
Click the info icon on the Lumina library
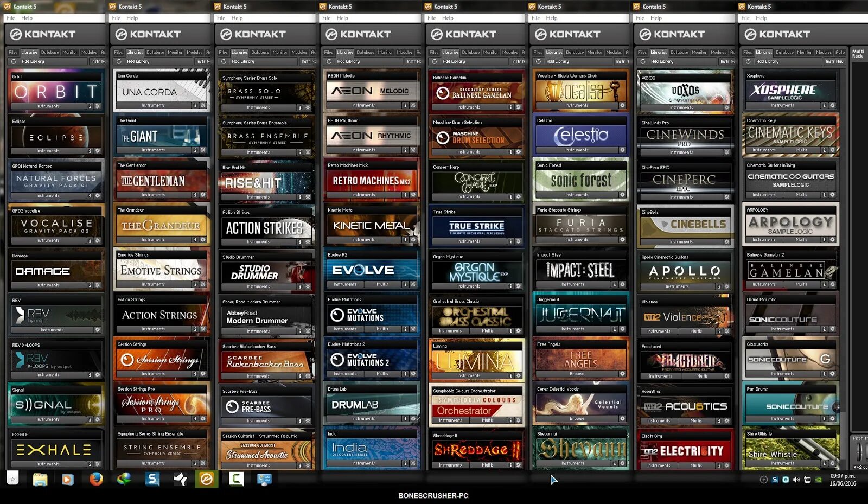click(x=510, y=375)
